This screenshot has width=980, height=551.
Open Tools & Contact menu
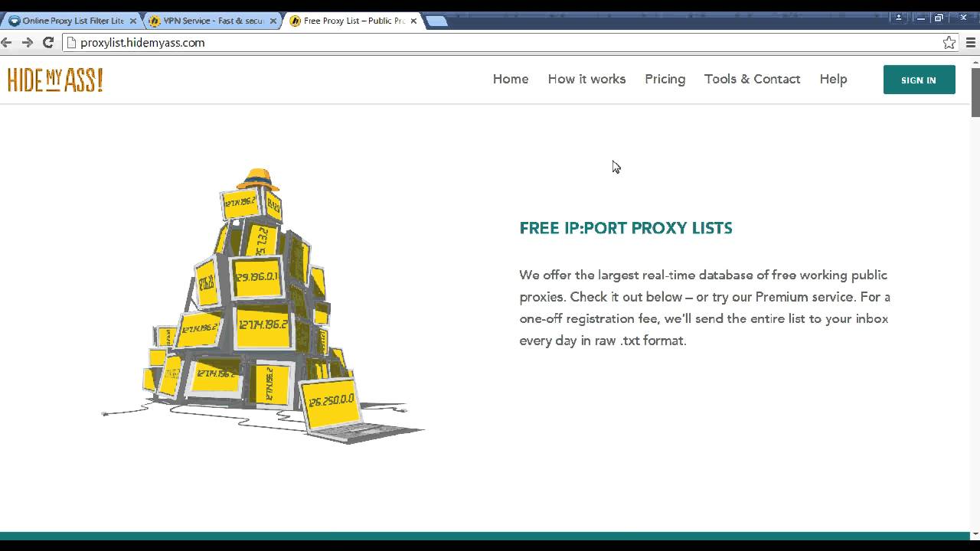coord(752,79)
